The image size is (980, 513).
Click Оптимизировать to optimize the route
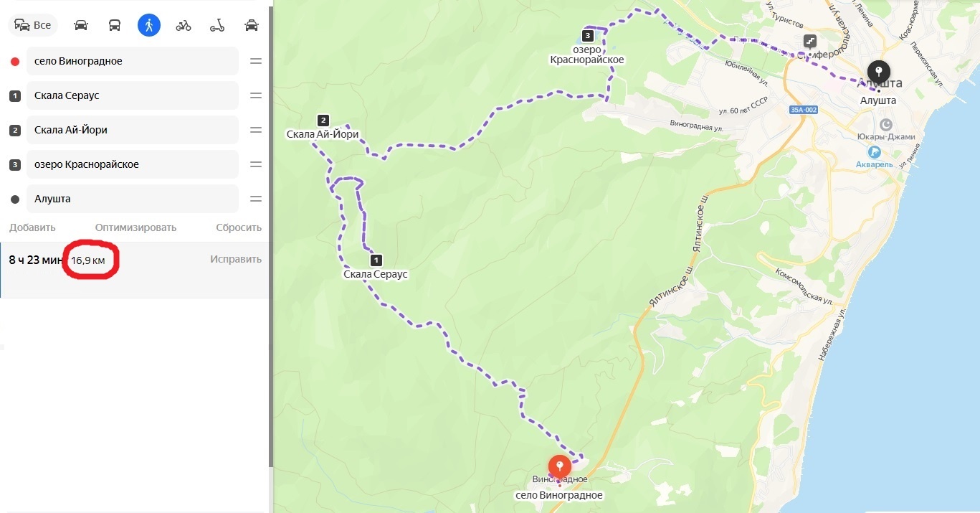coord(135,227)
